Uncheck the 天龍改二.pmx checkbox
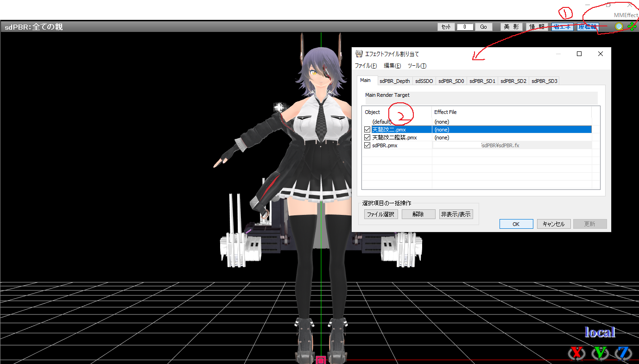 [x=367, y=130]
